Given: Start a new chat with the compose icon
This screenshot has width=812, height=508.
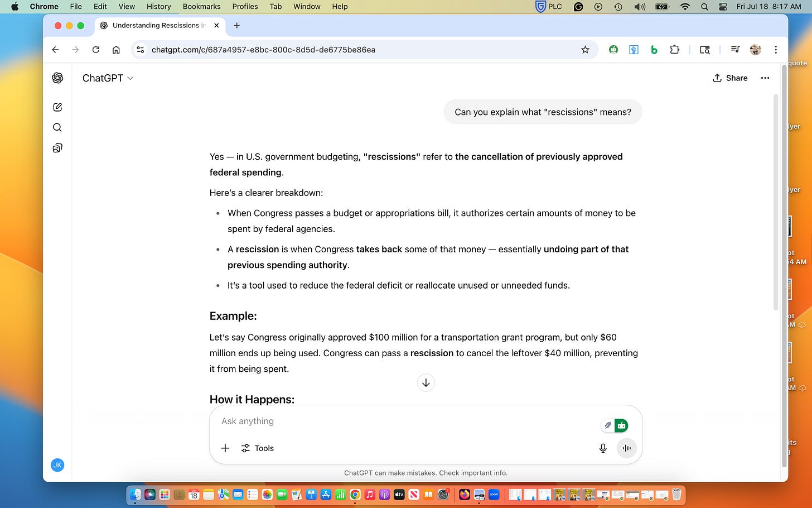Looking at the screenshot, I should (57, 107).
